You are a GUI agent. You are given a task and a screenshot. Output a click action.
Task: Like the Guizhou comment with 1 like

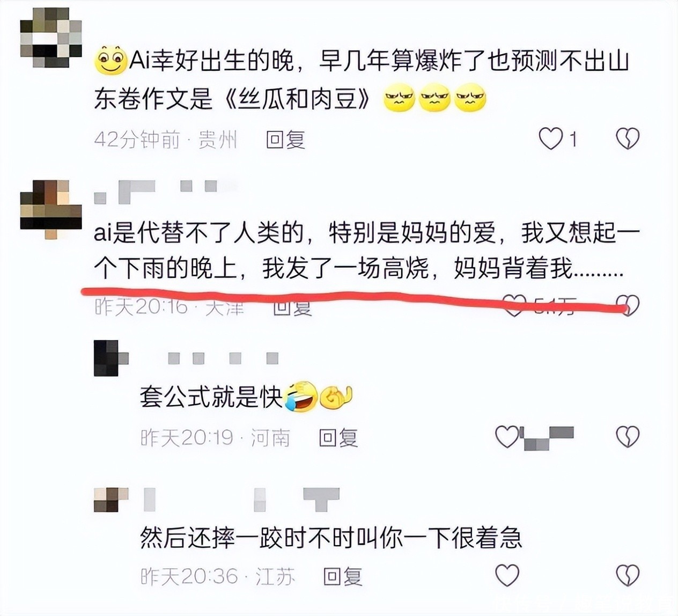pyautogui.click(x=550, y=139)
